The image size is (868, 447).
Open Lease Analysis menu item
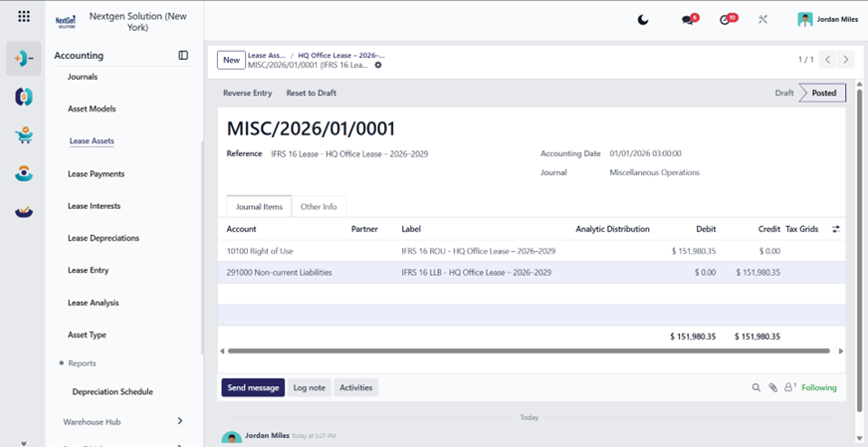pos(93,303)
